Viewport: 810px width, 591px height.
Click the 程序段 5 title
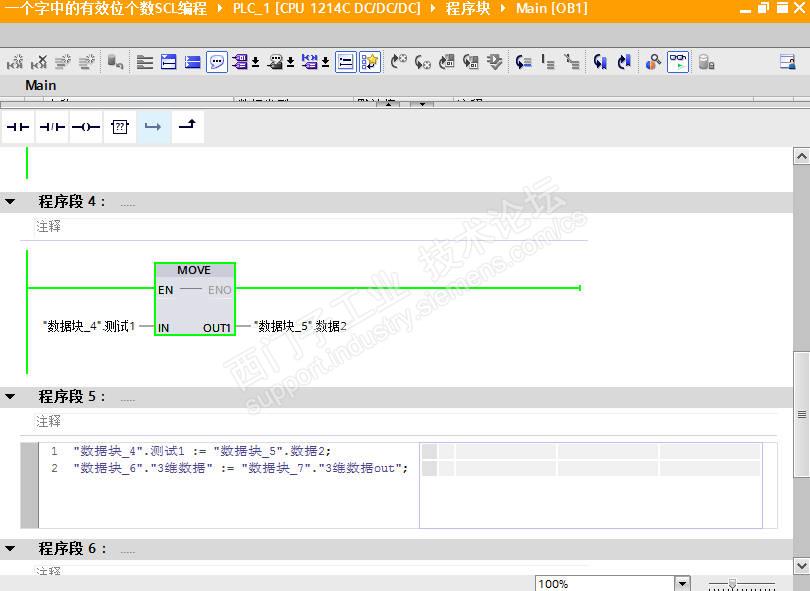tap(71, 397)
